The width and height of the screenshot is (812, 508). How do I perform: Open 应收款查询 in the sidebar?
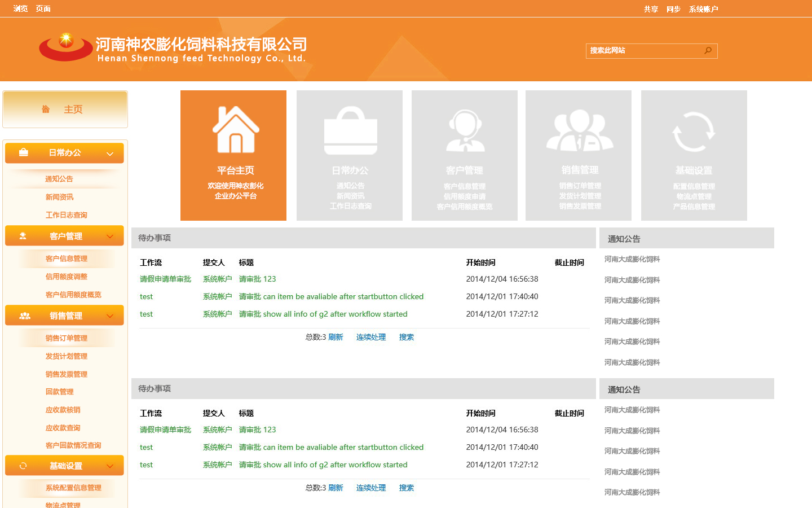coord(63,428)
